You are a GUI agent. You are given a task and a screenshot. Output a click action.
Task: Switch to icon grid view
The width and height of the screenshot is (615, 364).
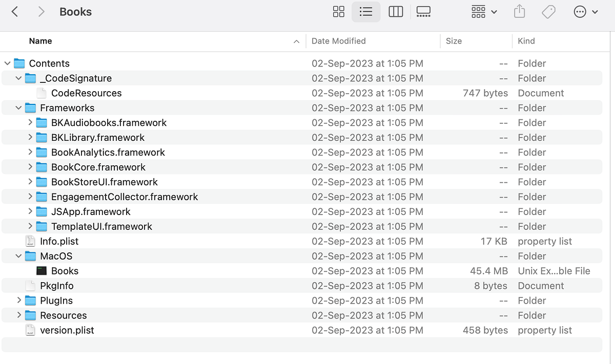click(x=339, y=12)
